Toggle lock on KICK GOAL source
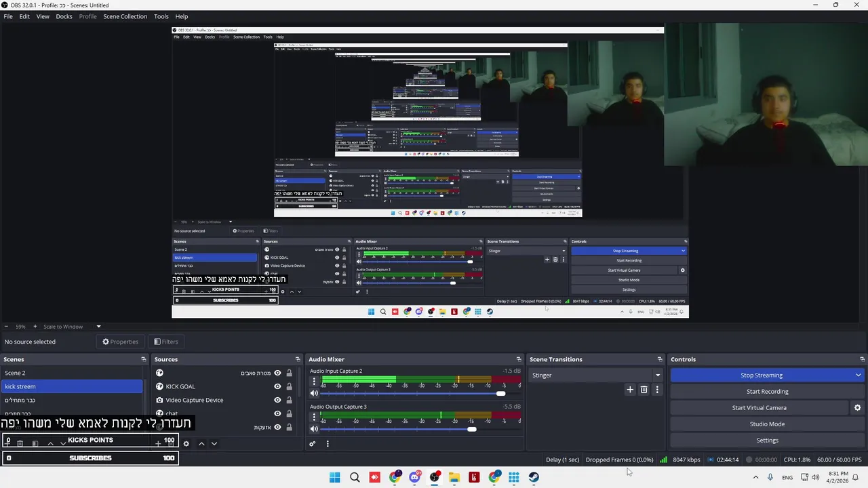Screen dimensions: 868x488 [290, 386]
